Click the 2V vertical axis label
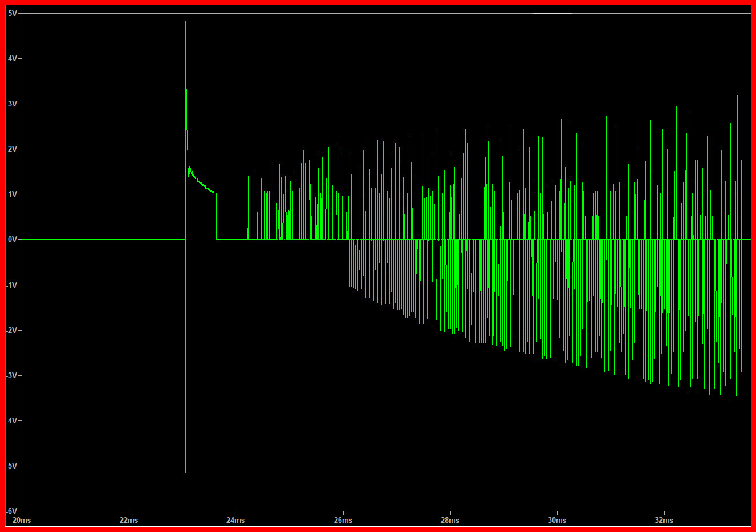Image resolution: width=756 pixels, height=532 pixels. (x=12, y=149)
